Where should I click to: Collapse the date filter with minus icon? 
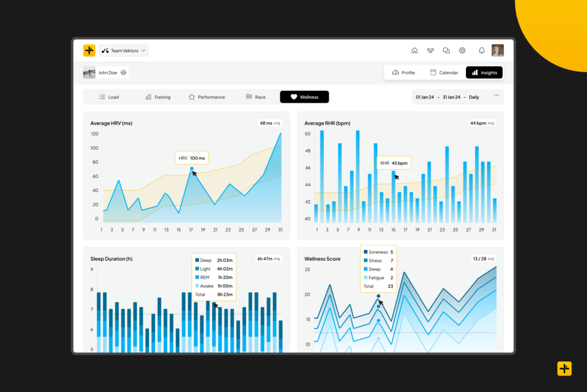click(496, 95)
